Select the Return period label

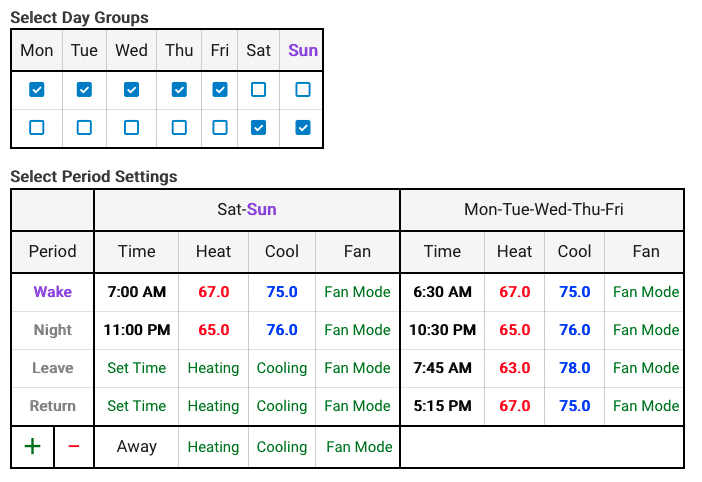pos(52,406)
